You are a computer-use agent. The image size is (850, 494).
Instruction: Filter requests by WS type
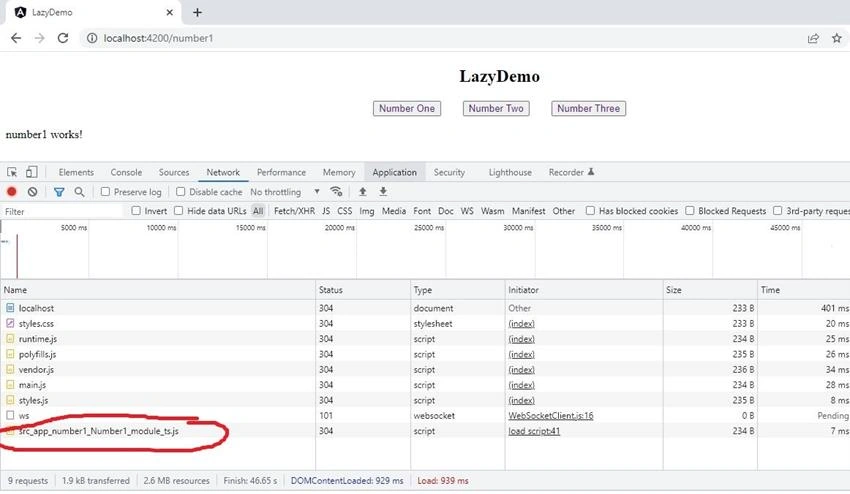tap(467, 211)
